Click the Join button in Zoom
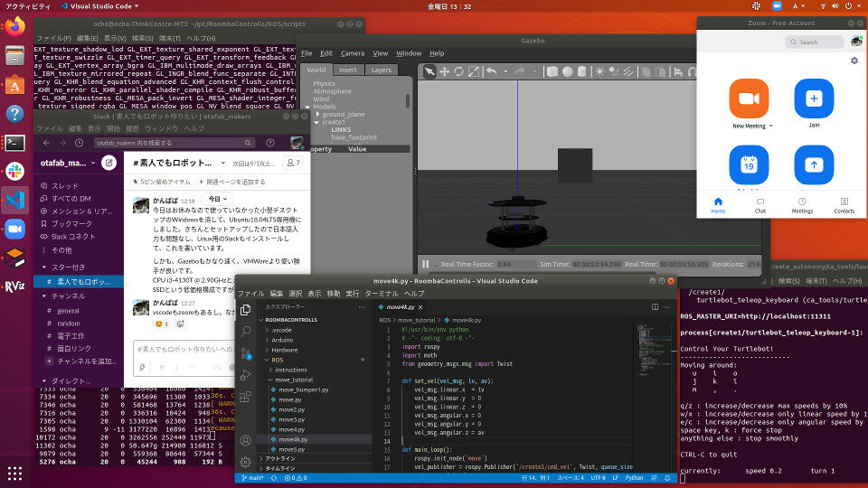The image size is (868, 488). point(814,99)
